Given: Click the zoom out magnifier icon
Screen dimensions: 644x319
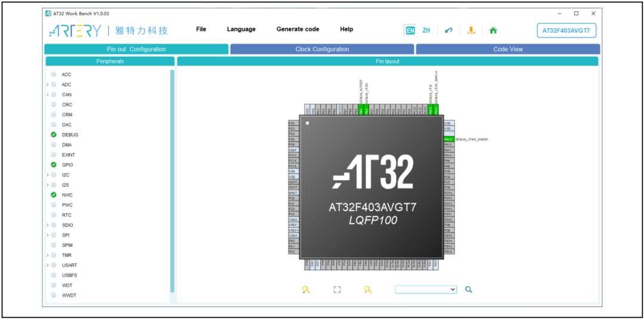Looking at the screenshot, I should (x=367, y=289).
